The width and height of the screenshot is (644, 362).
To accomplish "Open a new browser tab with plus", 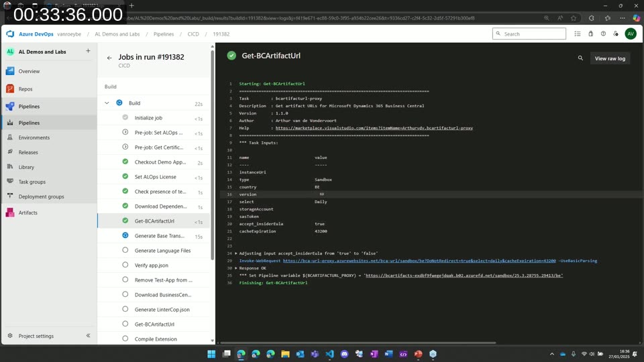I will click(x=131, y=5).
